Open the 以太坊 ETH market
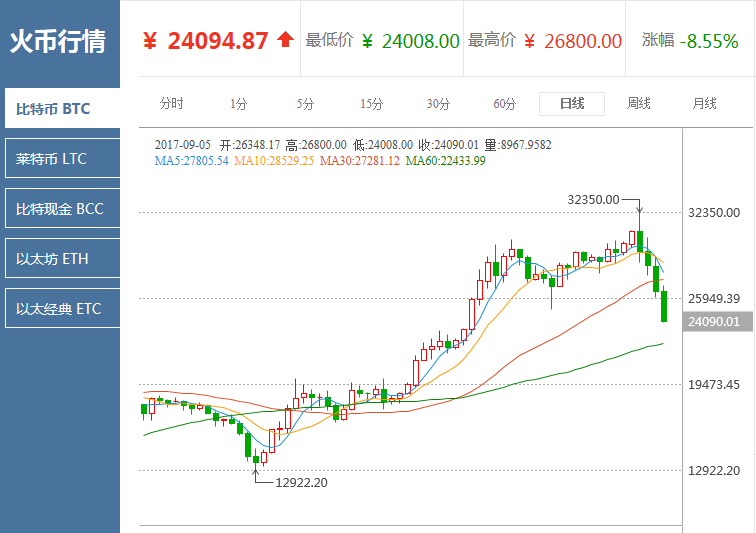The height and width of the screenshot is (533, 756). pyautogui.click(x=62, y=259)
